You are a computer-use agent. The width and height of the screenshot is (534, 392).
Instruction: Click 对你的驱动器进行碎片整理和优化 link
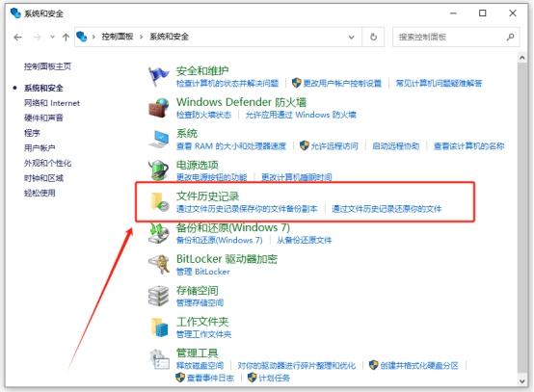[296, 365]
